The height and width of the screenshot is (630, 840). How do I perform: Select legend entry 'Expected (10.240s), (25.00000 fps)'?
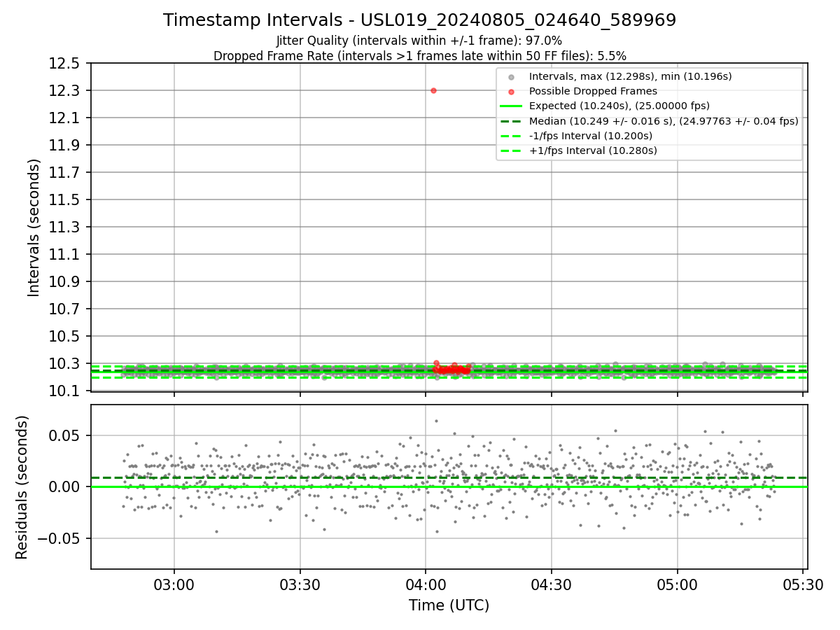click(x=619, y=106)
